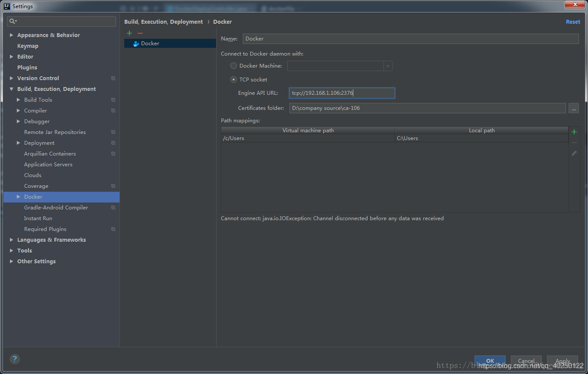Click project-level icon beside Build Tools
This screenshot has height=374, width=588.
(113, 100)
